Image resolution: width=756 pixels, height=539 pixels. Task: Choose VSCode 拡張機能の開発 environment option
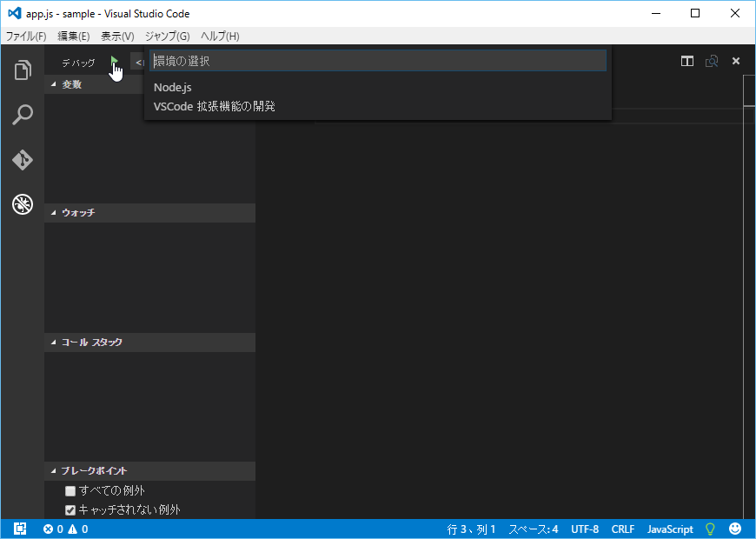point(215,106)
